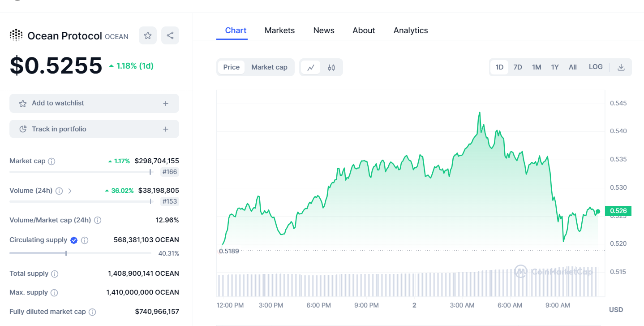Image resolution: width=644 pixels, height=326 pixels.
Task: Select the Price chart toggle
Action: point(232,67)
